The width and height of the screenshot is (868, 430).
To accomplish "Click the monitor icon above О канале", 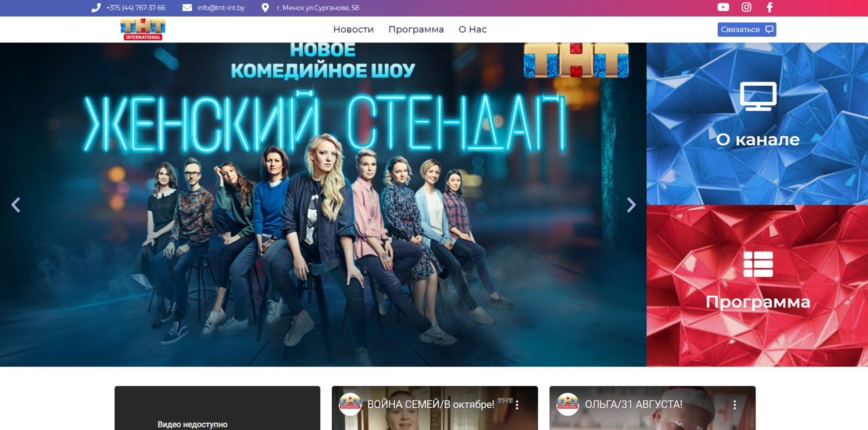I will pyautogui.click(x=758, y=96).
